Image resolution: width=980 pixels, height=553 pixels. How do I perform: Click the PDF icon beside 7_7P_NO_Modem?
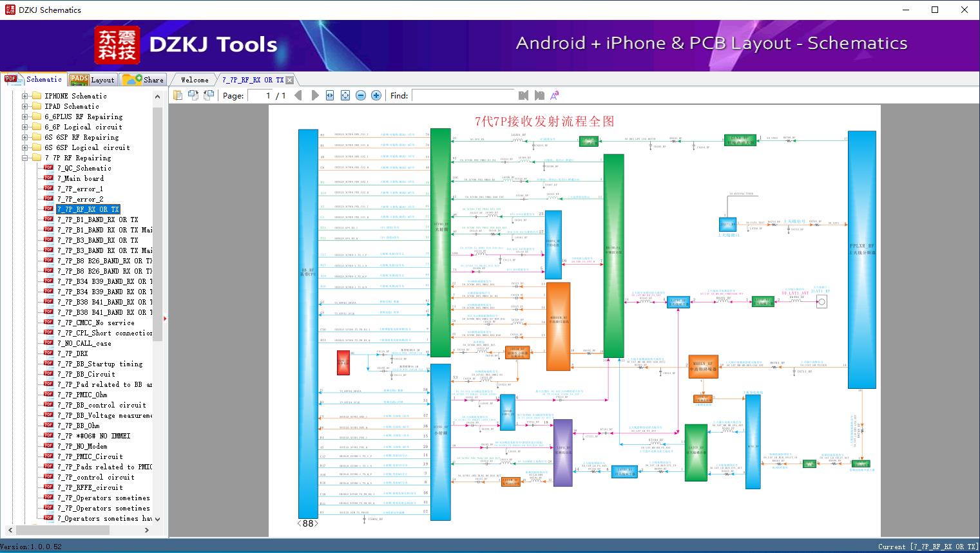point(48,446)
